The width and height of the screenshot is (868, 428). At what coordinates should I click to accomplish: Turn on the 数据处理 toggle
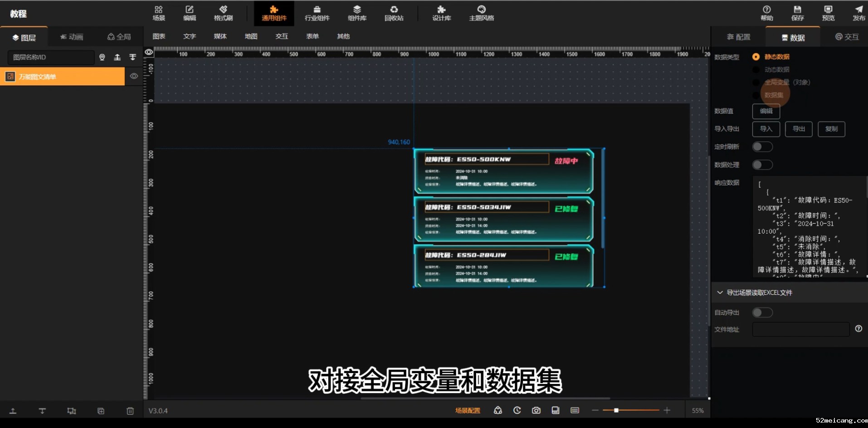coord(762,165)
